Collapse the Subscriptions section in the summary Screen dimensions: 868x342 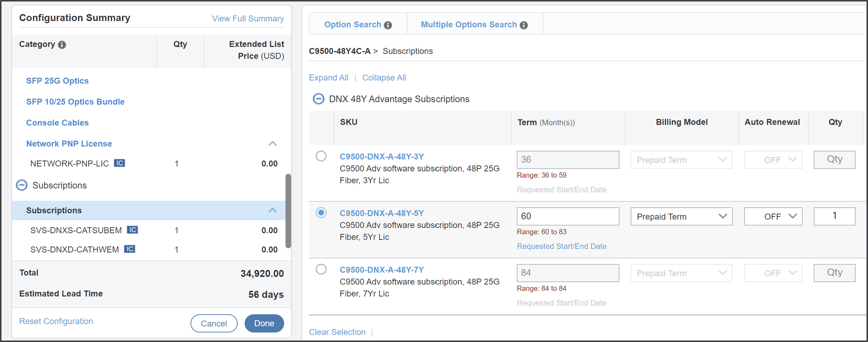tap(22, 185)
